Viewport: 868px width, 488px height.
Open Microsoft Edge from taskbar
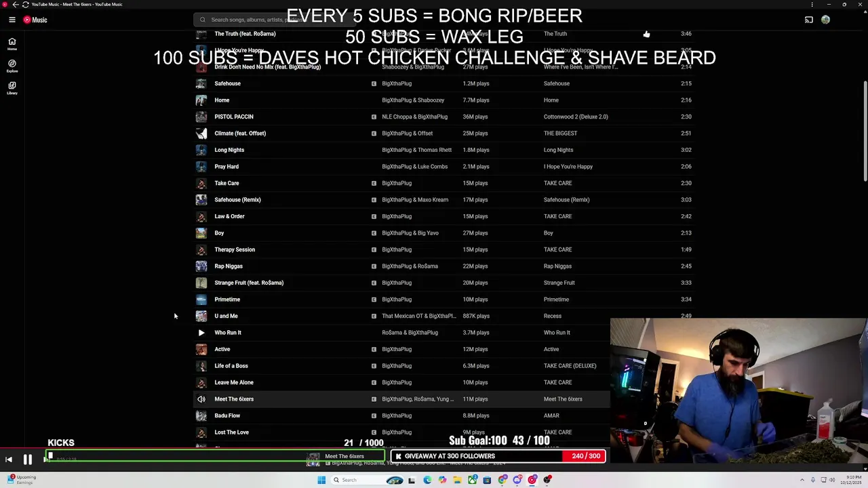tap(427, 480)
